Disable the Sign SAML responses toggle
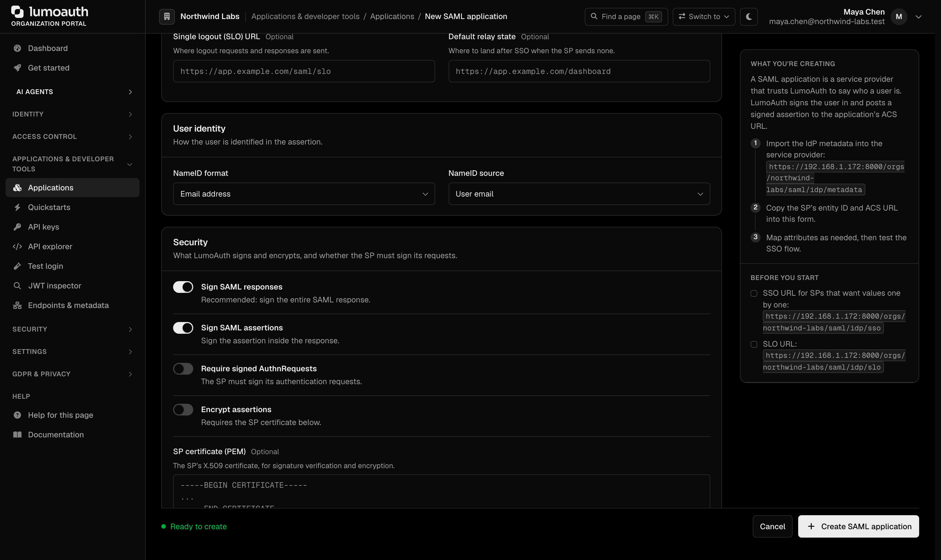 tap(183, 287)
